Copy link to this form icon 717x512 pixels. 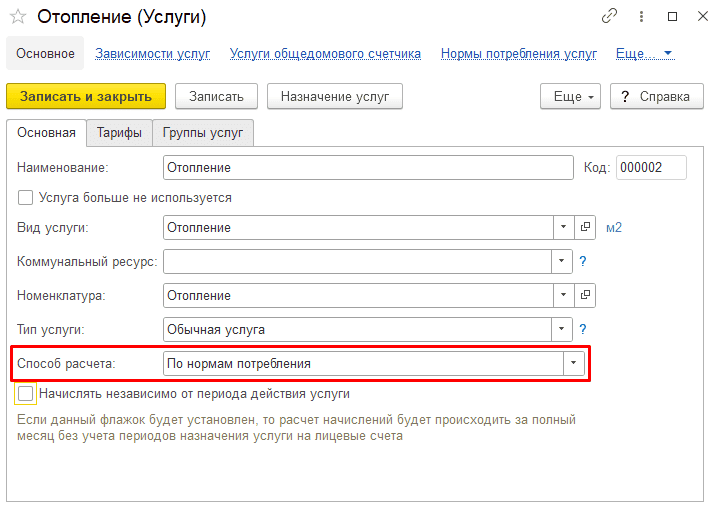[609, 17]
